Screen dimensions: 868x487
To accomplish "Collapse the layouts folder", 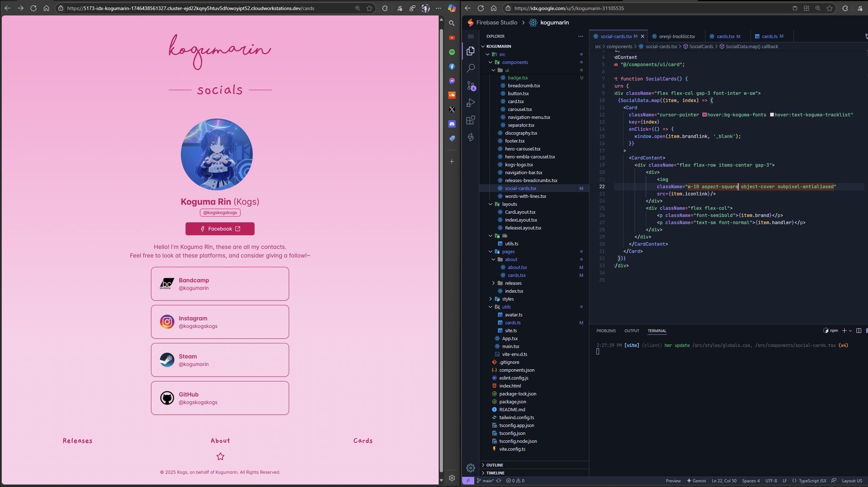I will pos(491,204).
